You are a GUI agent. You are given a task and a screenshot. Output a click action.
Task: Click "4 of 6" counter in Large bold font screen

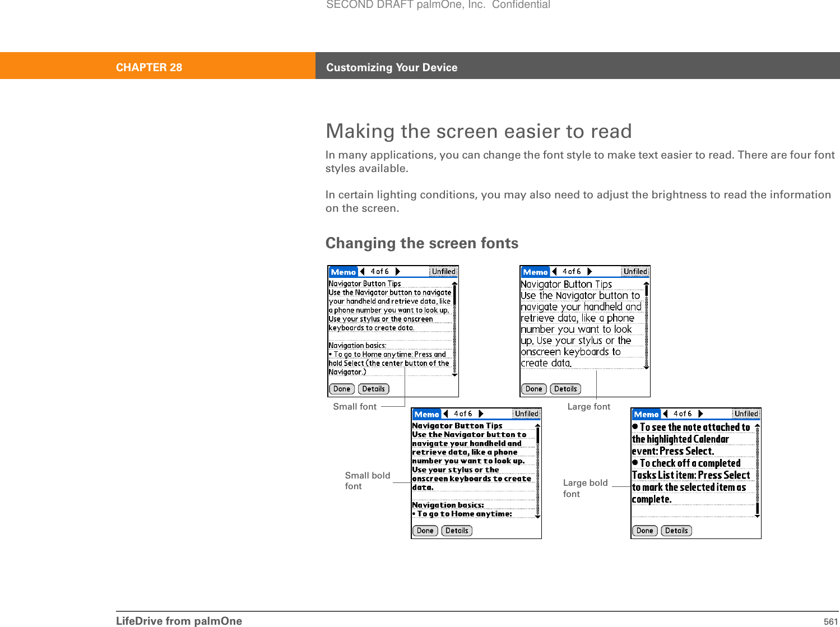(x=683, y=414)
